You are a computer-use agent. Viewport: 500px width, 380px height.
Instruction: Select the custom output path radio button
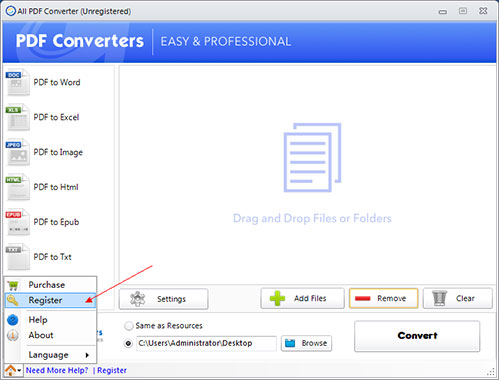tap(128, 343)
